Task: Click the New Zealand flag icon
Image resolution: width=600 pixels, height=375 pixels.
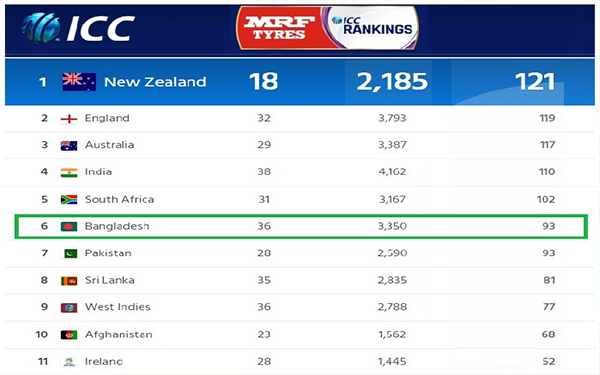Action: click(79, 82)
